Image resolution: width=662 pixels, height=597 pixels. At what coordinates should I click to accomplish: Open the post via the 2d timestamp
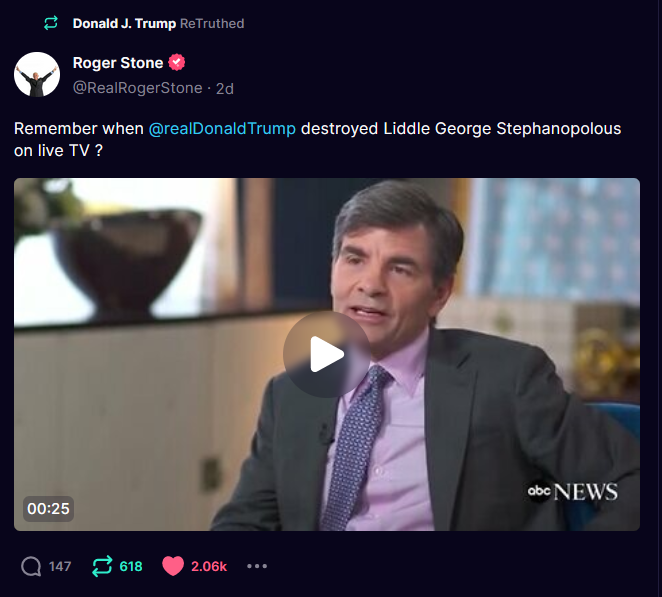225,88
